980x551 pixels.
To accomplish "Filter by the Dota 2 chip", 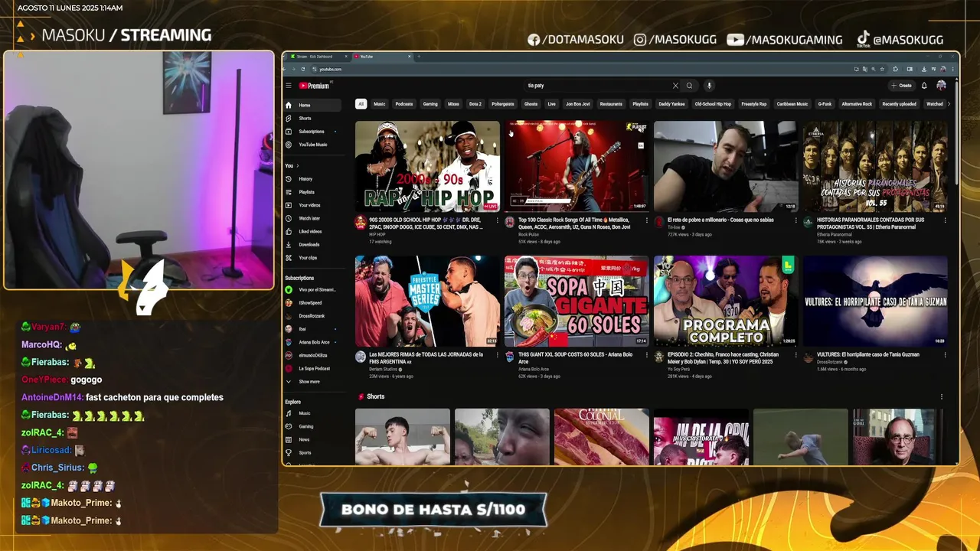I will 475,104.
